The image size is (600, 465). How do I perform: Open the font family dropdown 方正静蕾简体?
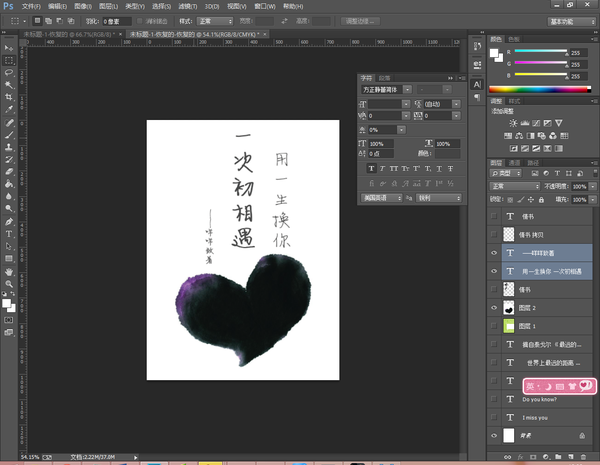click(408, 90)
